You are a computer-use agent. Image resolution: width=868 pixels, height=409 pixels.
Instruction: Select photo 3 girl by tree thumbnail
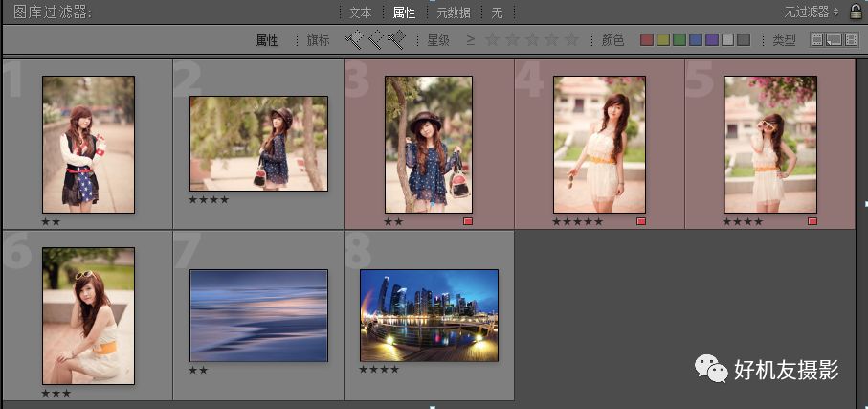click(x=429, y=145)
